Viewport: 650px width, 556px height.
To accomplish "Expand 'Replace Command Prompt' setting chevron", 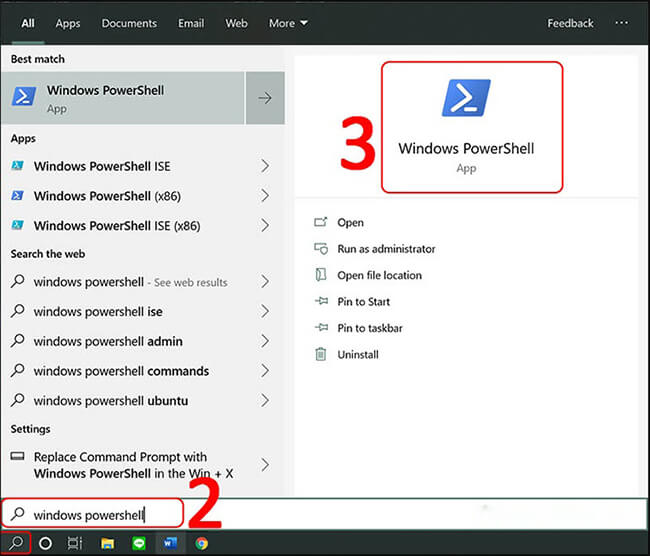I will coord(265,465).
